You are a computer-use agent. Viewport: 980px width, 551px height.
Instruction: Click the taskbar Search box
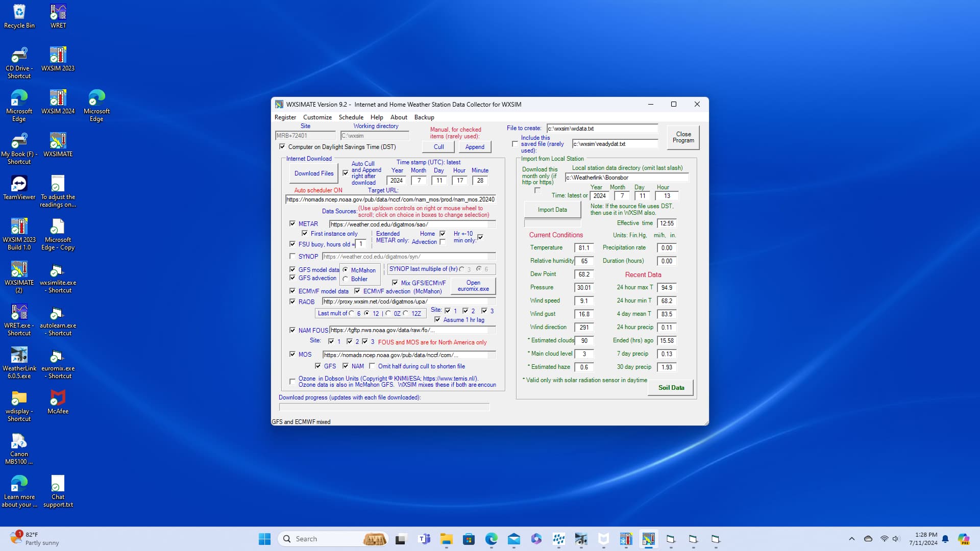tap(333, 539)
